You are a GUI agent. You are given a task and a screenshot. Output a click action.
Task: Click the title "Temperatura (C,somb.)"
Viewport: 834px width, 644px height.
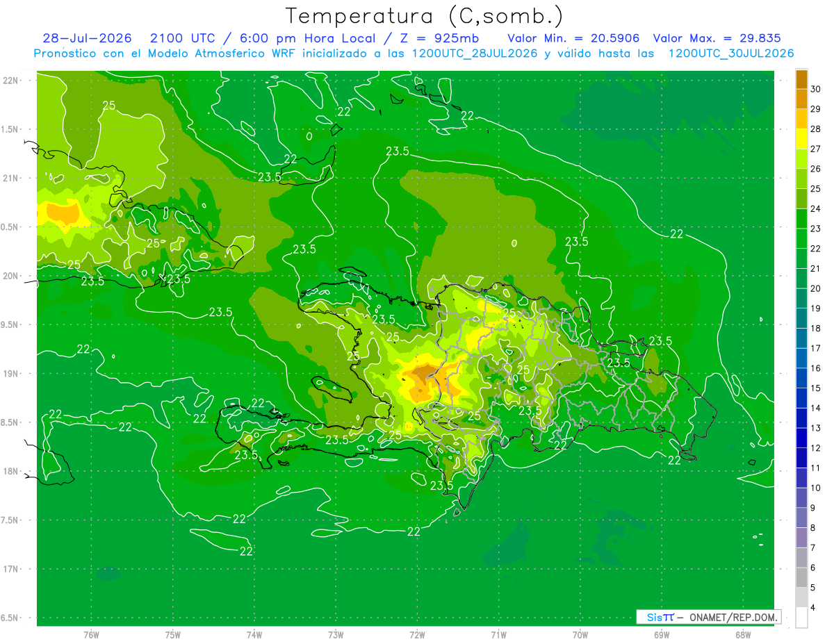[424, 16]
